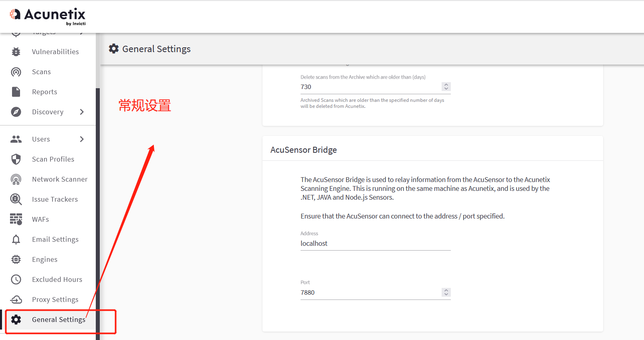Viewport: 644px width, 340px height.
Task: Open Vulnerabilities bug icon
Action: [x=16, y=52]
